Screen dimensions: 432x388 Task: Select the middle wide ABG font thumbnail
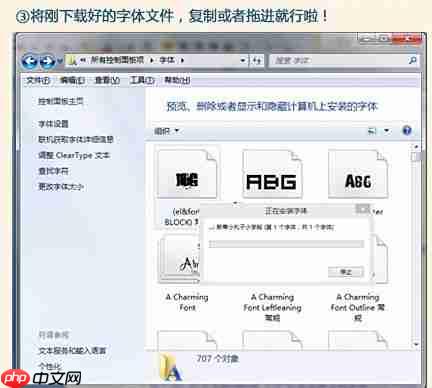pyautogui.click(x=272, y=174)
